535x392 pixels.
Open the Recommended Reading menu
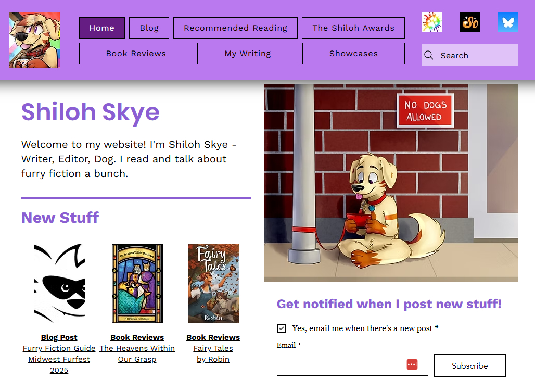[x=235, y=28]
